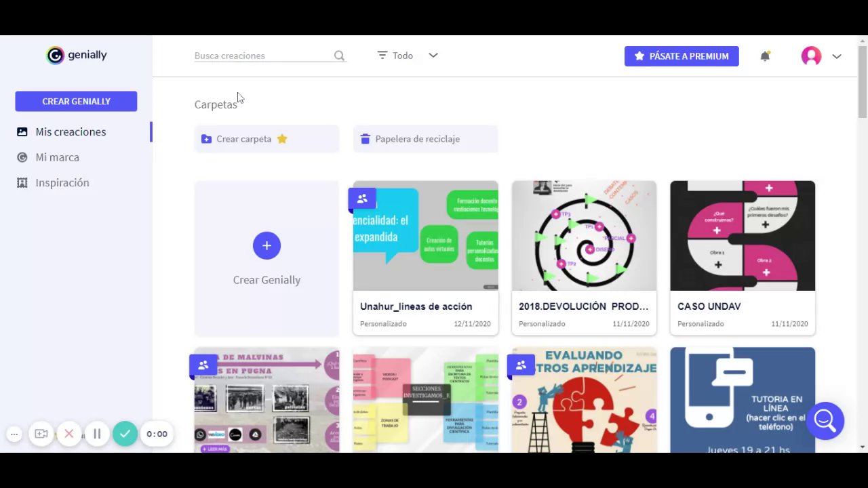The image size is (868, 488).
Task: Open the Unahur_lineas de acción thumbnail
Action: click(425, 236)
